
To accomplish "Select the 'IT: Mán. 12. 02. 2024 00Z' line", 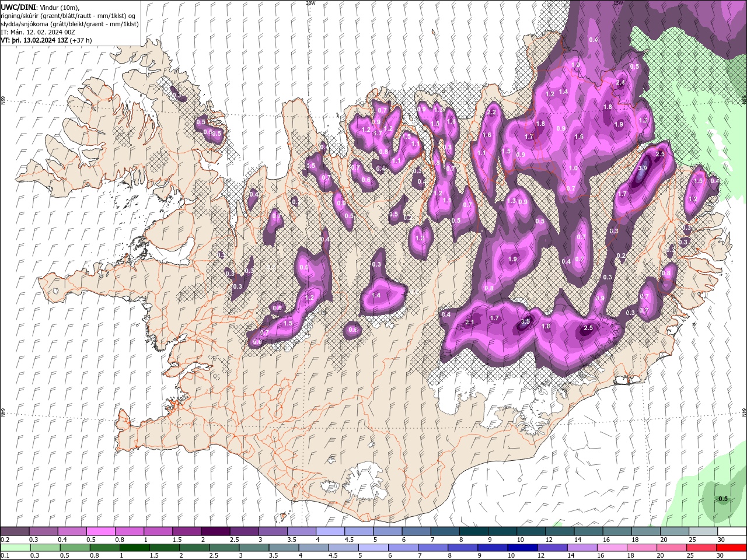I will 37,32.
